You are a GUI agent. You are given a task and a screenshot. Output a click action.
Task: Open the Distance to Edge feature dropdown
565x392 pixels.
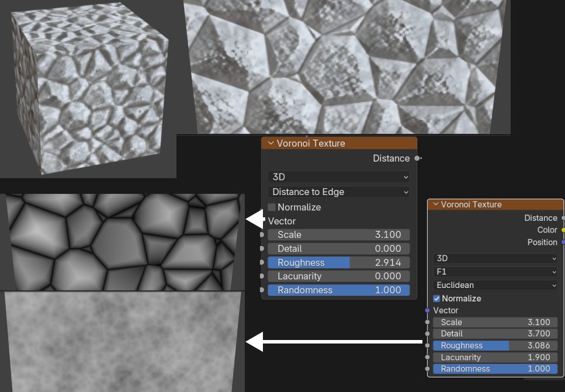[x=339, y=192]
